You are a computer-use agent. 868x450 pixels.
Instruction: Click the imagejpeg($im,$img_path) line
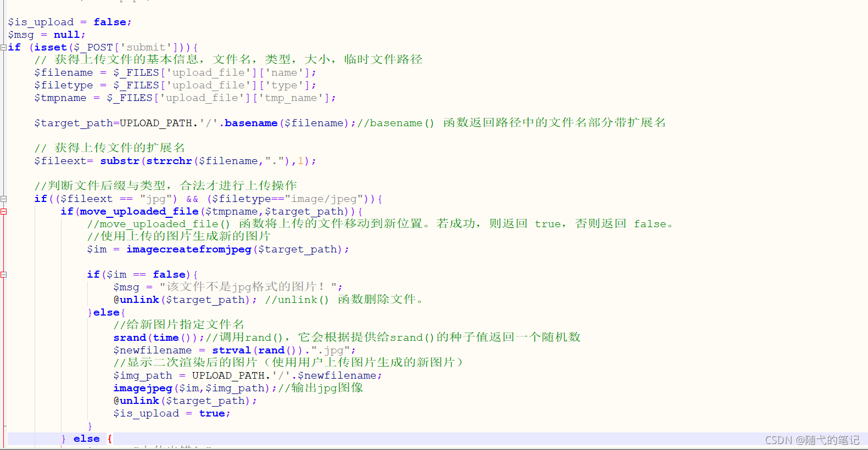pos(238,388)
